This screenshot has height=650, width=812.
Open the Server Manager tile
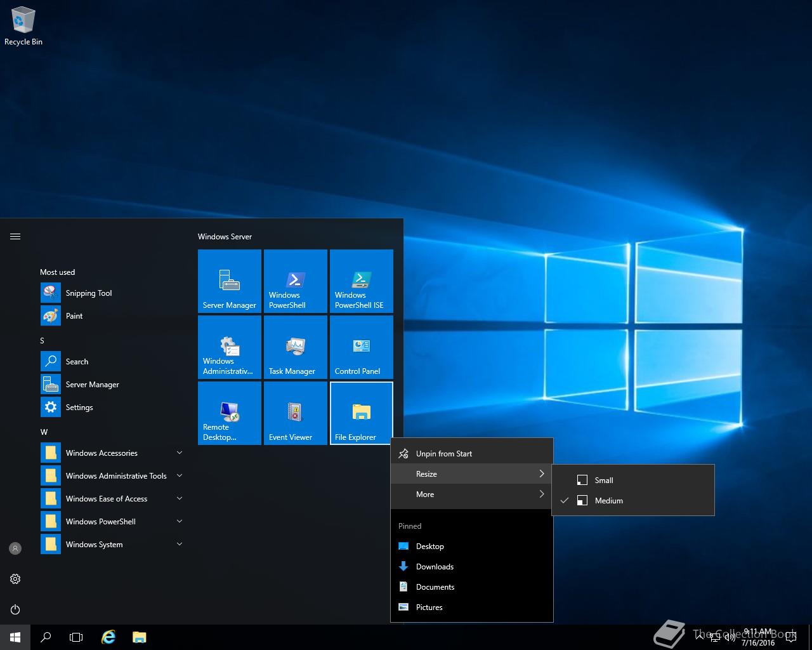pos(230,281)
